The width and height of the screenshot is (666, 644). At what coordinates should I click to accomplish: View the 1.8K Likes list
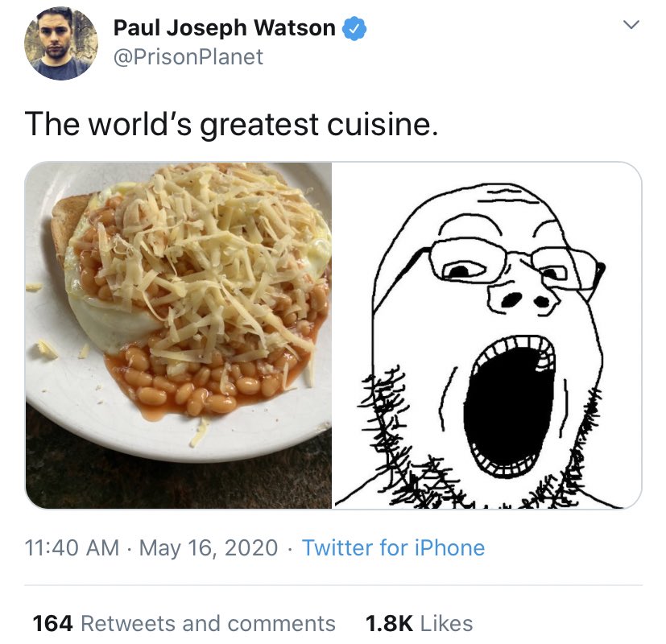(x=419, y=624)
